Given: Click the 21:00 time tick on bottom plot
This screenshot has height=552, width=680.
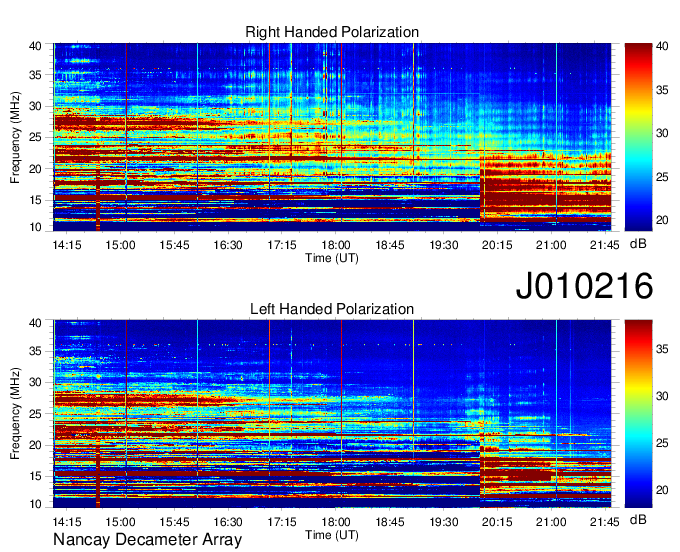Looking at the screenshot, I should [x=551, y=522].
